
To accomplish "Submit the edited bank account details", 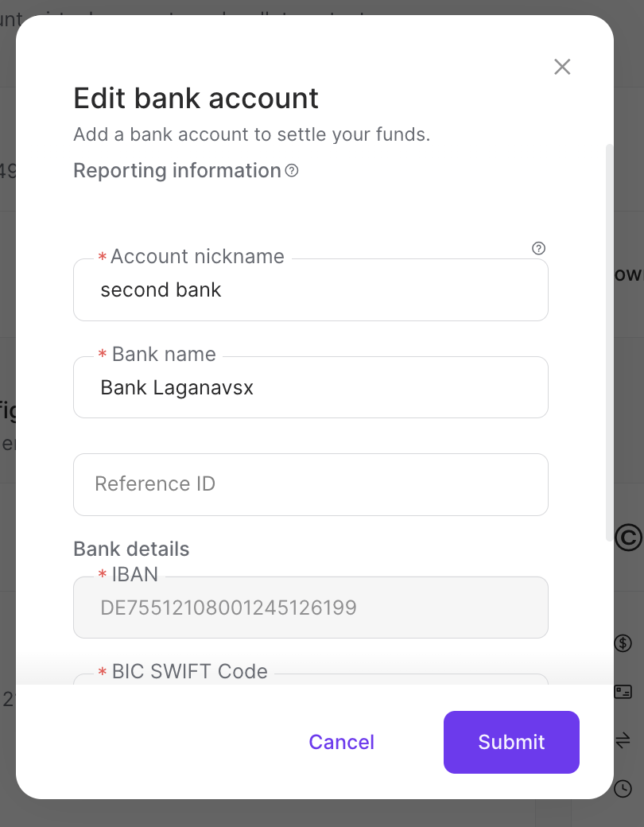I will (511, 742).
